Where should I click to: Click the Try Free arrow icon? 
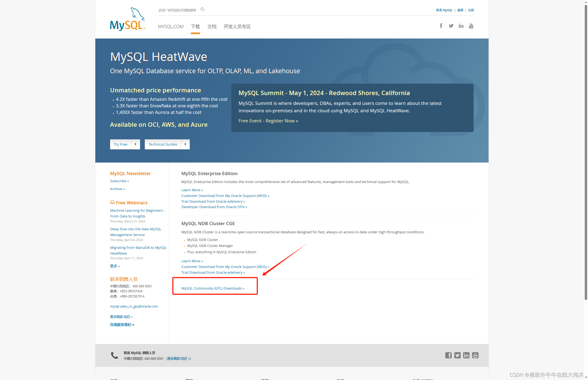(135, 144)
